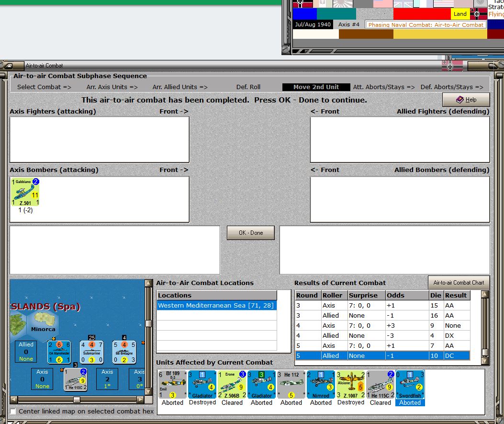Click scroll up arrow of results table

(485, 294)
